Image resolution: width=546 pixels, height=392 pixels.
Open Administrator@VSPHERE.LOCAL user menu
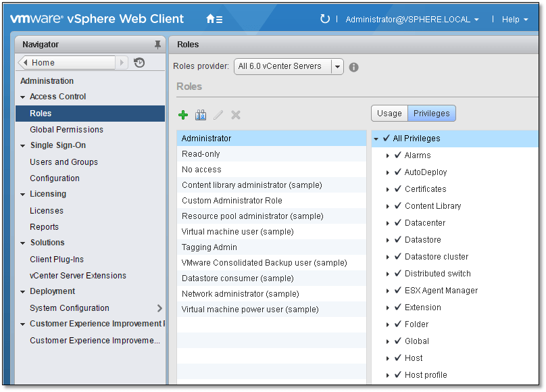412,20
